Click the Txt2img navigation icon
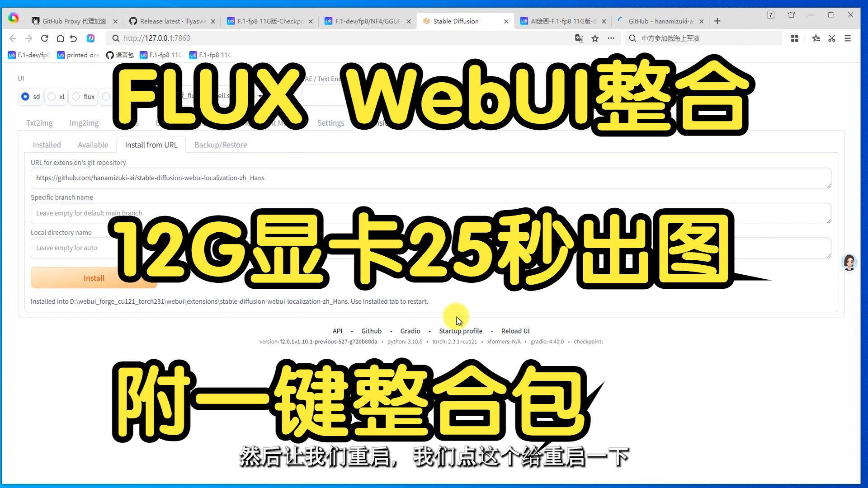This screenshot has height=488, width=868. 39,122
